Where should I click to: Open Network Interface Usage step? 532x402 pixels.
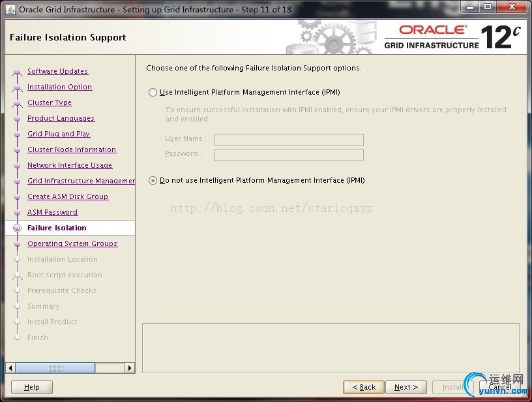[x=70, y=165]
